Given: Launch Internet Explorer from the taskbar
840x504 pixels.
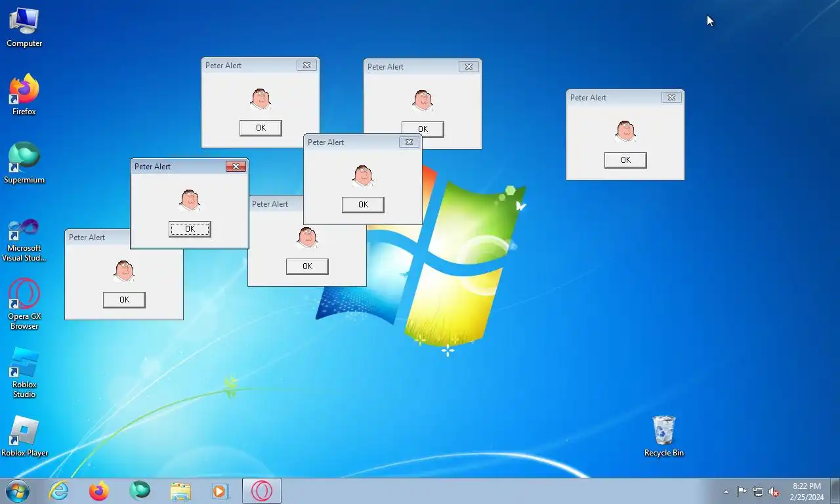Looking at the screenshot, I should tap(59, 491).
